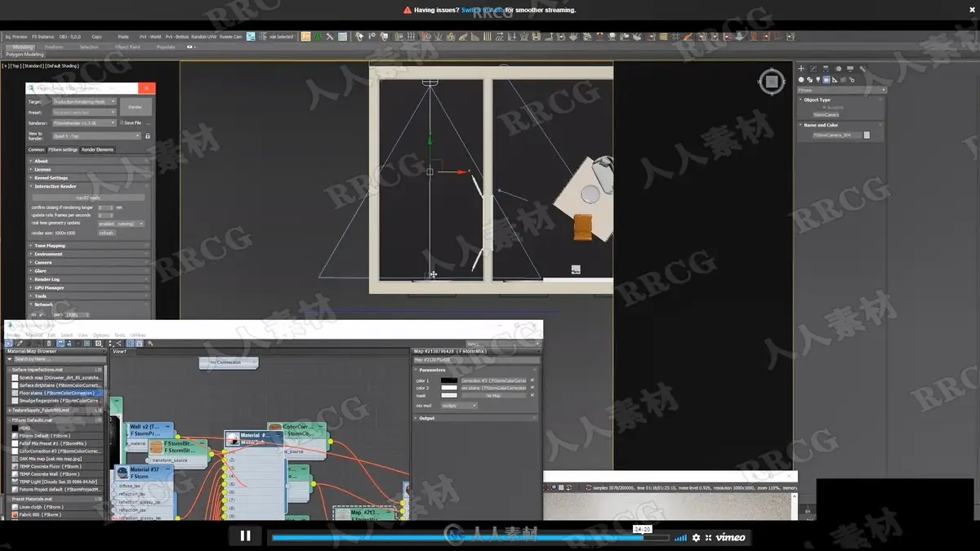Toggle the Save File checkbox

122,122
